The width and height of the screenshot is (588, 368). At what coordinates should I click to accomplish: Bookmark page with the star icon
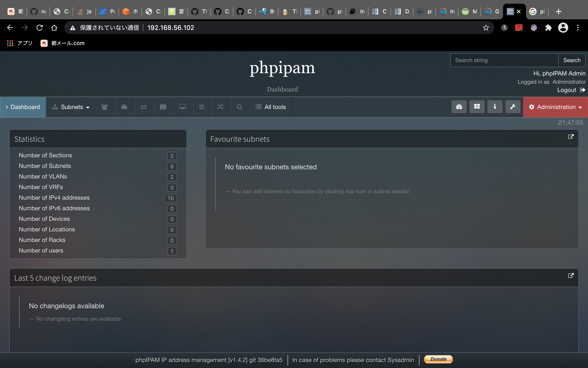(x=486, y=28)
